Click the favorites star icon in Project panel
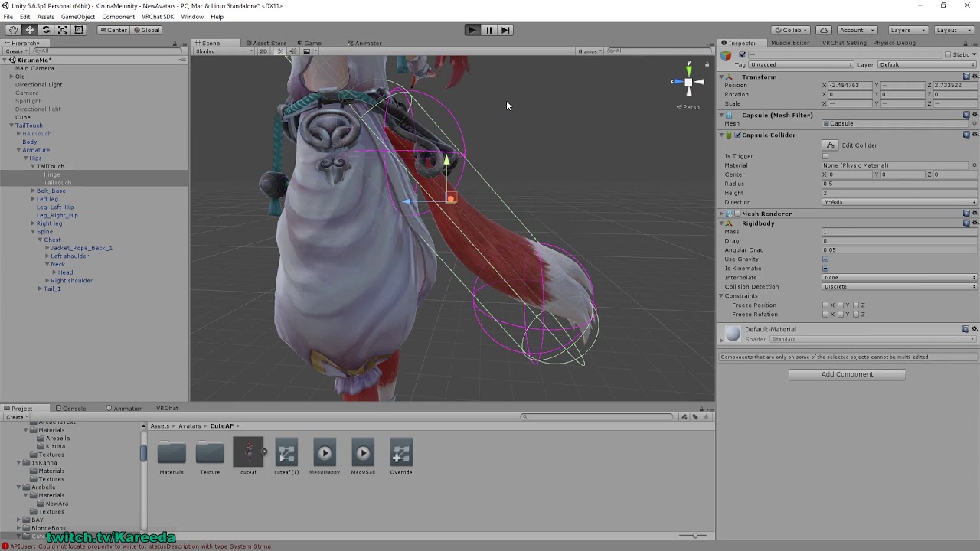Image resolution: width=980 pixels, height=551 pixels. pyautogui.click(x=705, y=417)
